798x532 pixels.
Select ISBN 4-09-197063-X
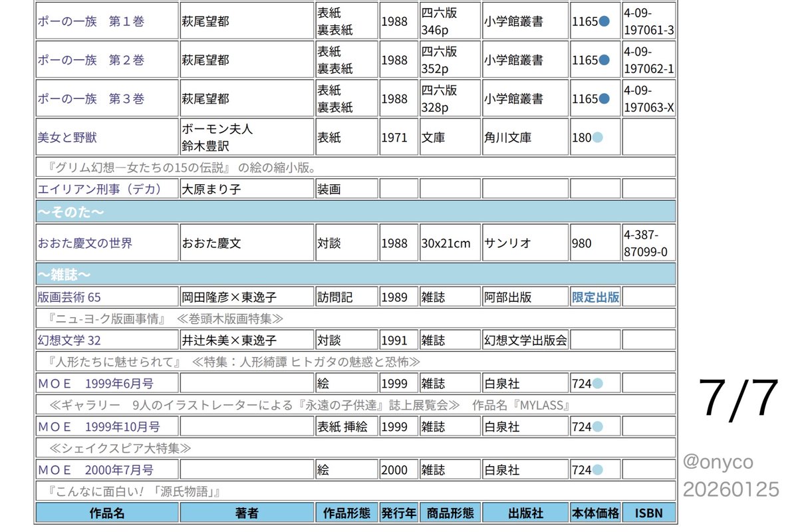(649, 98)
